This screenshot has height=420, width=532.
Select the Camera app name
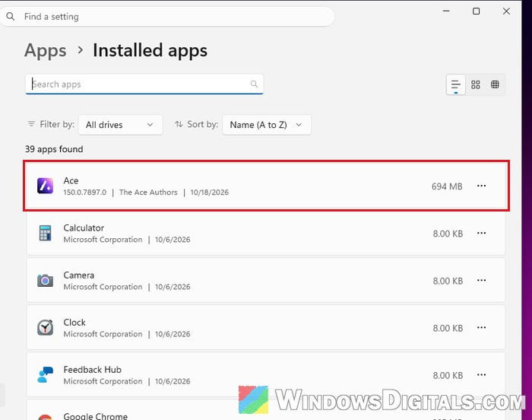[79, 275]
